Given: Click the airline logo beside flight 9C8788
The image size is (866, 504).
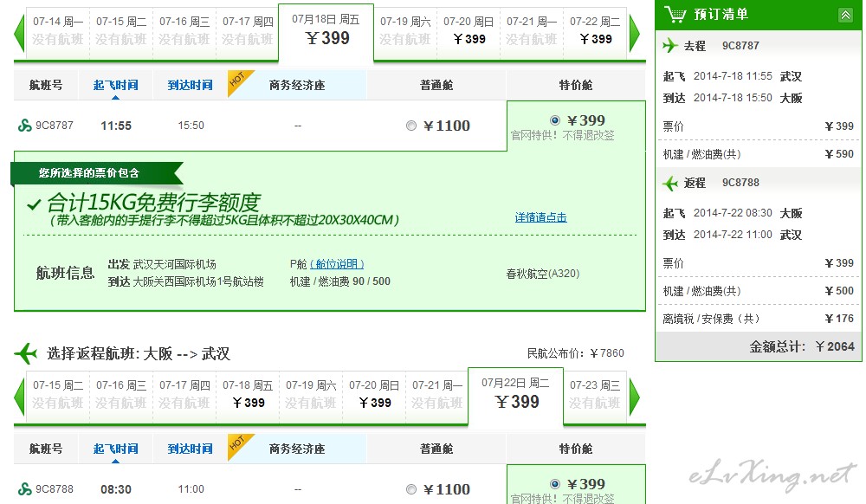Looking at the screenshot, I should tap(25, 489).
